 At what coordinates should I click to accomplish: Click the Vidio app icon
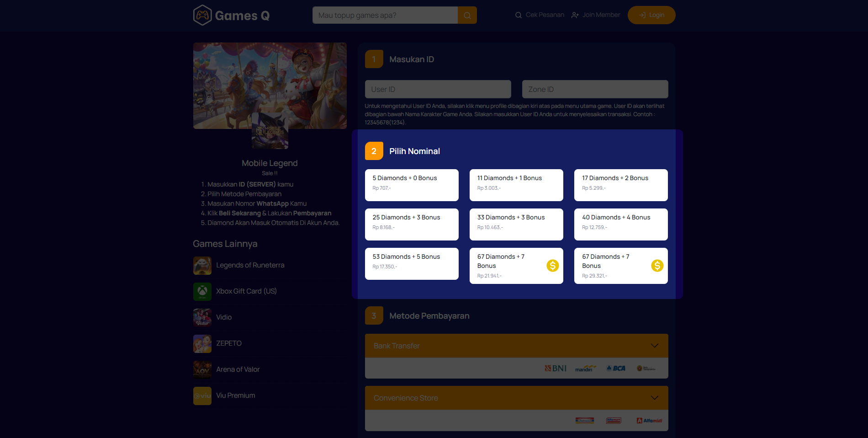click(202, 318)
